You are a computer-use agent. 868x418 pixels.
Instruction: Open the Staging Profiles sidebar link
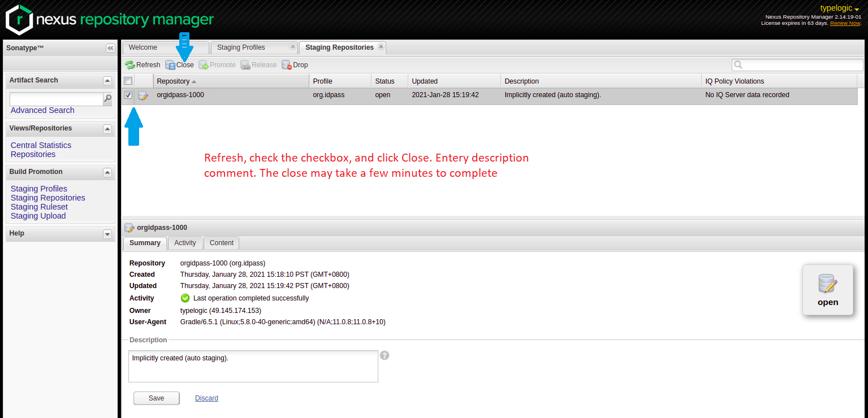coord(38,189)
